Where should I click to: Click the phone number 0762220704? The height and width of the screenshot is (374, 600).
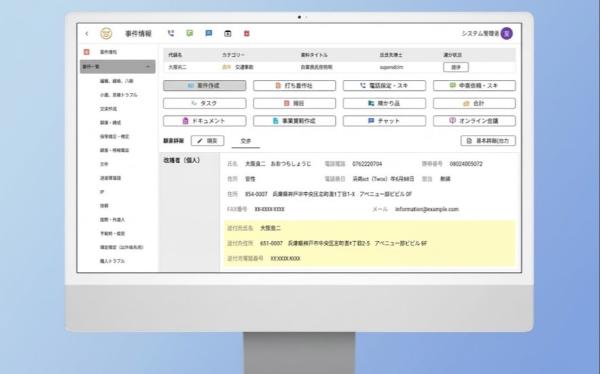pyautogui.click(x=367, y=164)
